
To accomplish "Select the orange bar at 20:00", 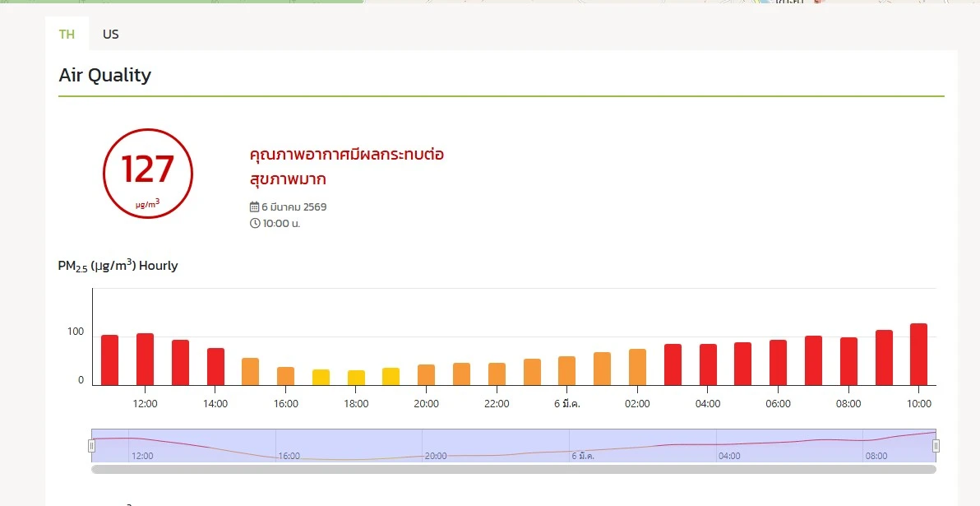I will click(426, 375).
